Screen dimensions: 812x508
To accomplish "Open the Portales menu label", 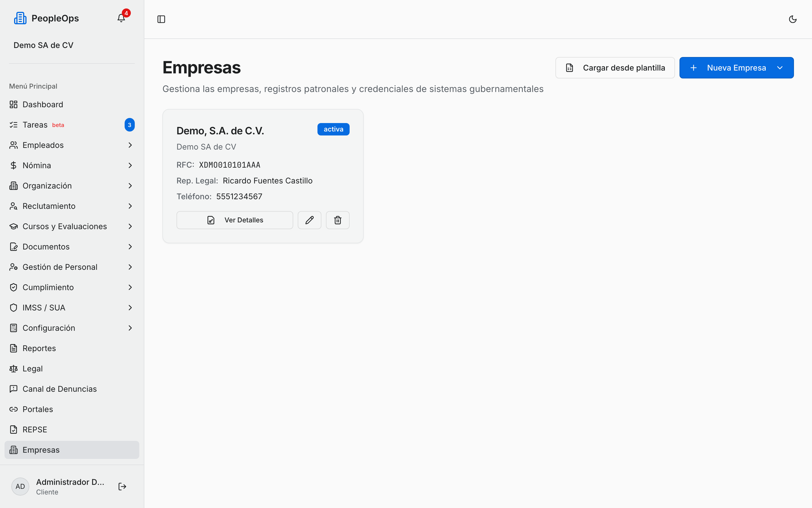I will pyautogui.click(x=37, y=409).
